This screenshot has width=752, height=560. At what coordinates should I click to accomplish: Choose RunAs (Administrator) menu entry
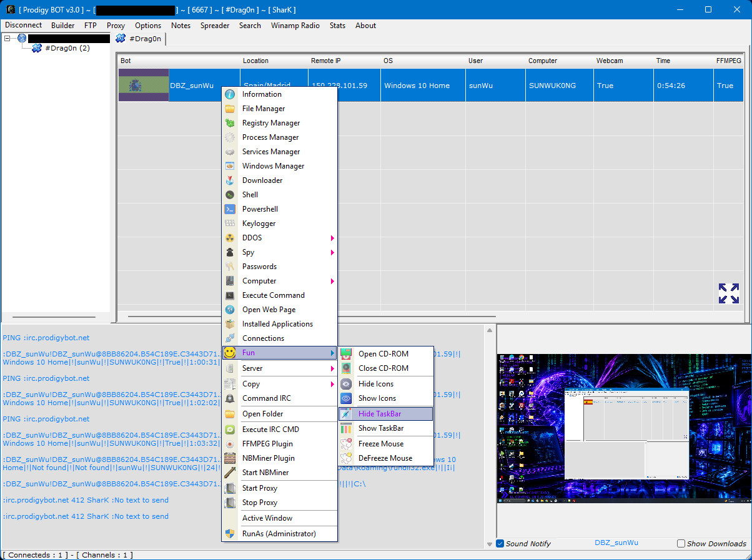(280, 534)
